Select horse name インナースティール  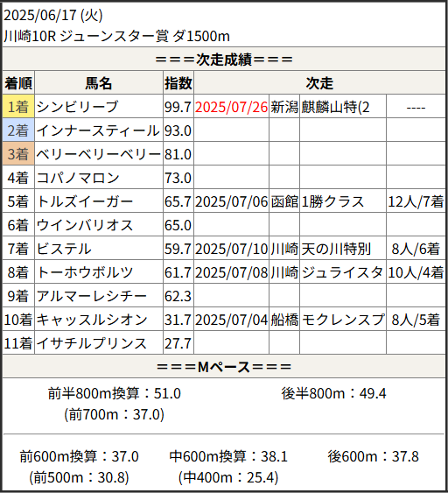(x=98, y=130)
